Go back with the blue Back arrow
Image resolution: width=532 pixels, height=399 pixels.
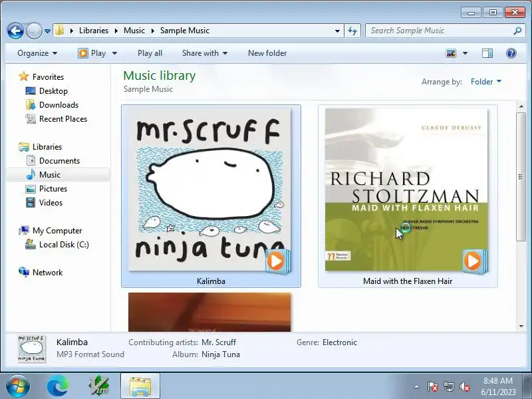click(x=15, y=31)
